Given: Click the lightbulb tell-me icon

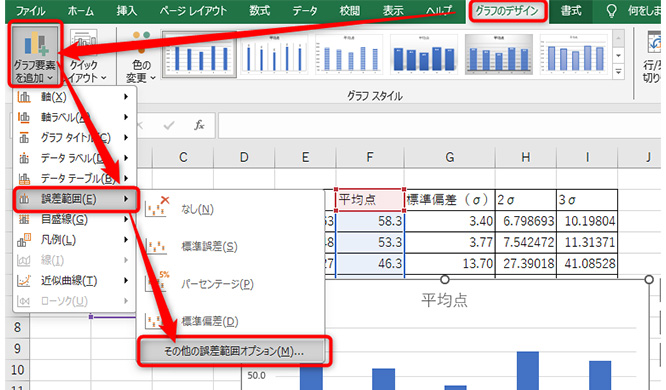Looking at the screenshot, I should [x=611, y=11].
